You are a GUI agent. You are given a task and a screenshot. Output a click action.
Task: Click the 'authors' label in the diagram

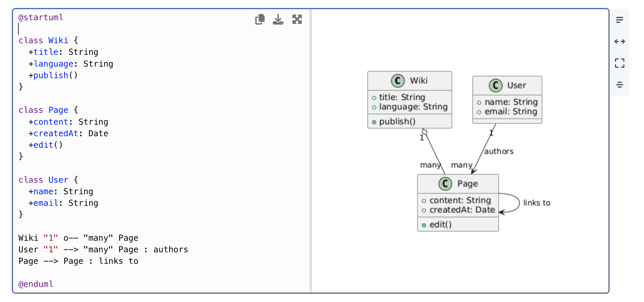(x=499, y=151)
